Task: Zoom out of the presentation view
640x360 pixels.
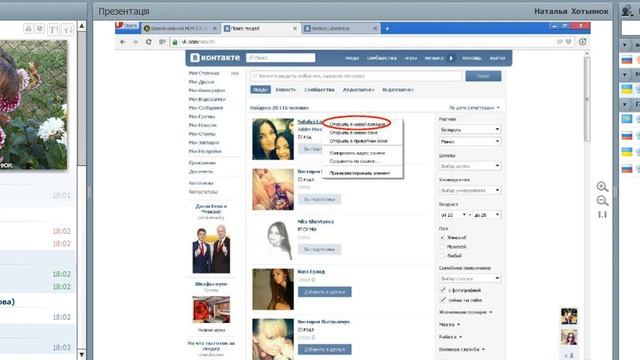Action: click(602, 200)
